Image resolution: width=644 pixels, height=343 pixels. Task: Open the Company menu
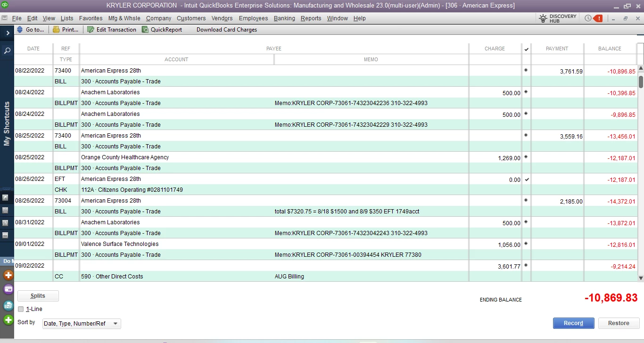point(158,18)
